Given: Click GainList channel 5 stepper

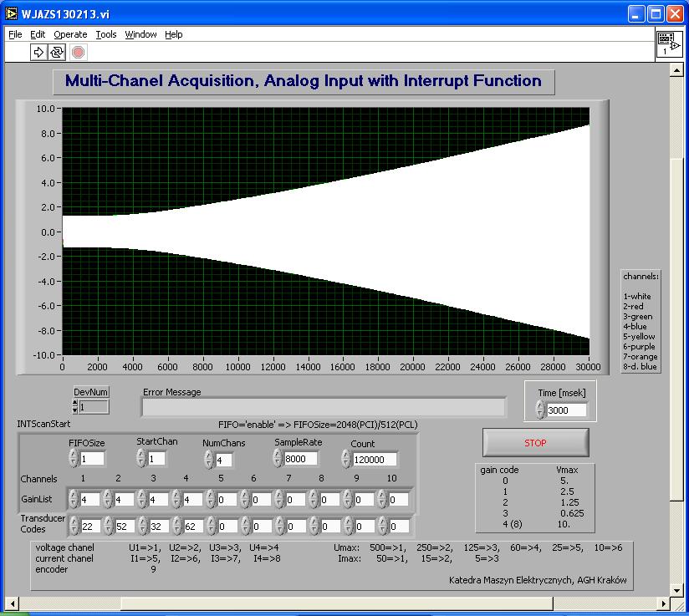Looking at the screenshot, I should coord(211,499).
